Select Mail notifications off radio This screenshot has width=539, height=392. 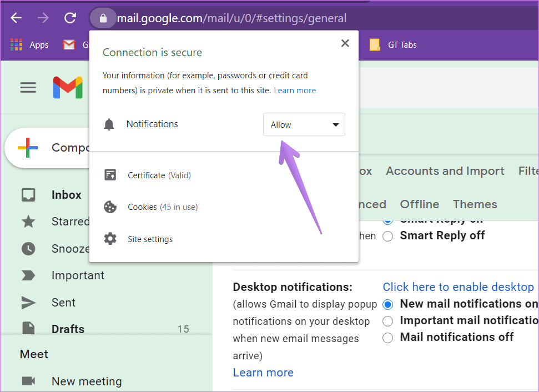[388, 338]
